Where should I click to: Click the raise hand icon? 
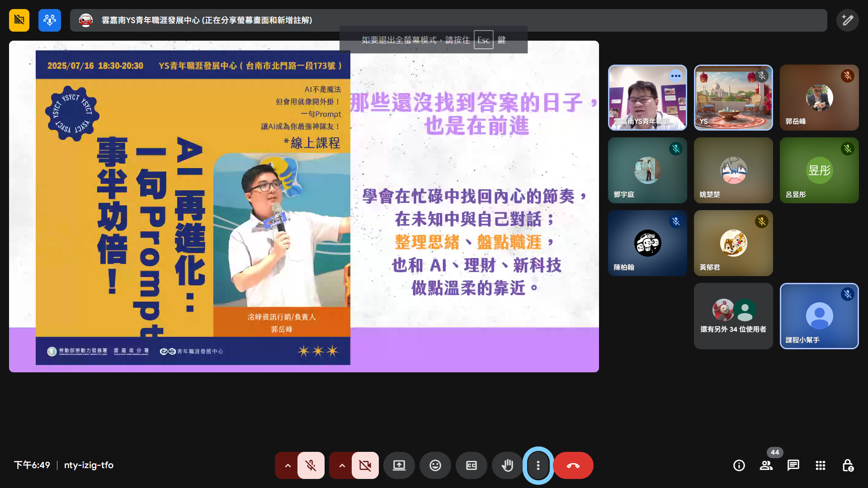[x=507, y=465]
